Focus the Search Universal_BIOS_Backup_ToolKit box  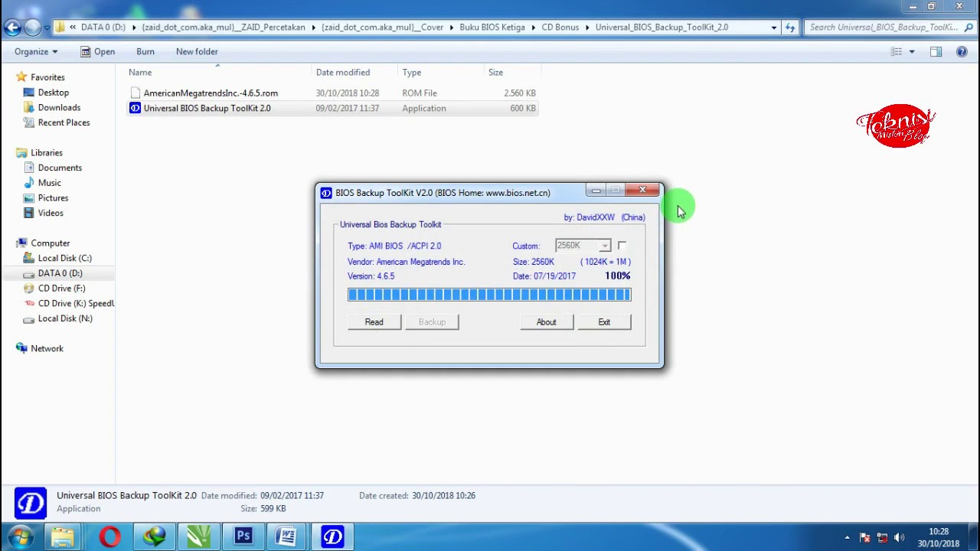[x=884, y=28]
